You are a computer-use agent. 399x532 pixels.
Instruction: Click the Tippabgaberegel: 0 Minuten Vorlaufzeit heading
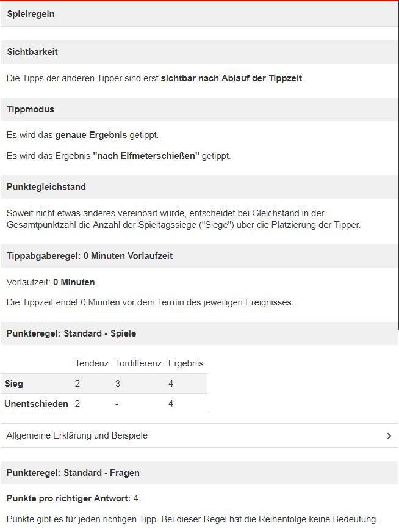click(90, 256)
